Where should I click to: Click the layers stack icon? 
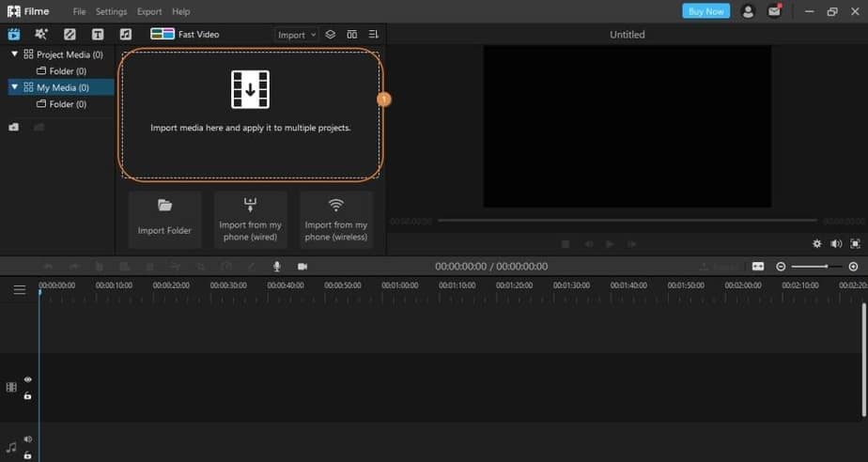pos(331,35)
